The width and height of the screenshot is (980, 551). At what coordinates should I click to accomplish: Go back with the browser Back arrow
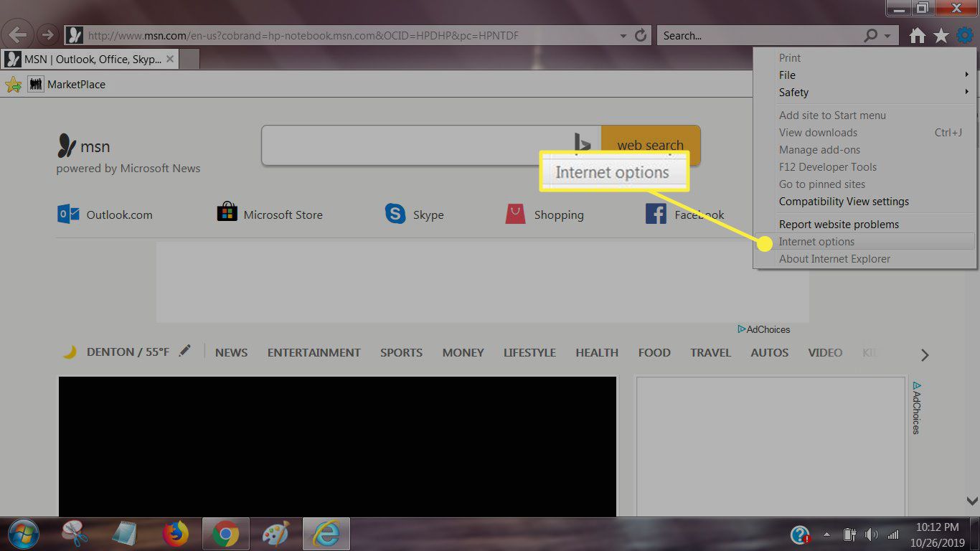[x=19, y=34]
